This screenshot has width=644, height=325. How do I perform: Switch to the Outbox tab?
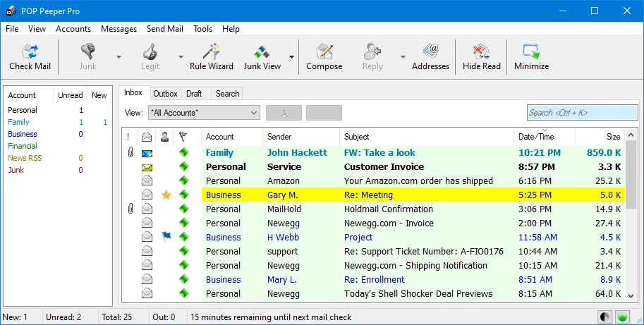click(165, 94)
